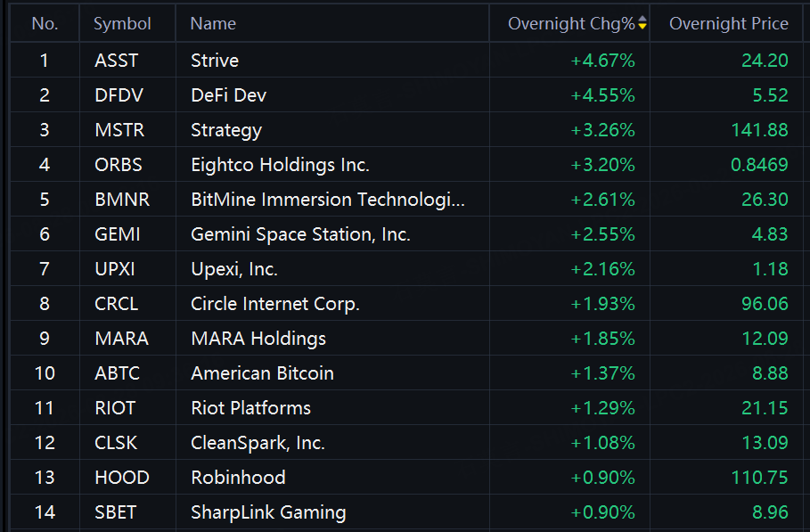The width and height of the screenshot is (810, 532).
Task: Sort by the Overnight Chg% arrow icon
Action: [x=642, y=23]
